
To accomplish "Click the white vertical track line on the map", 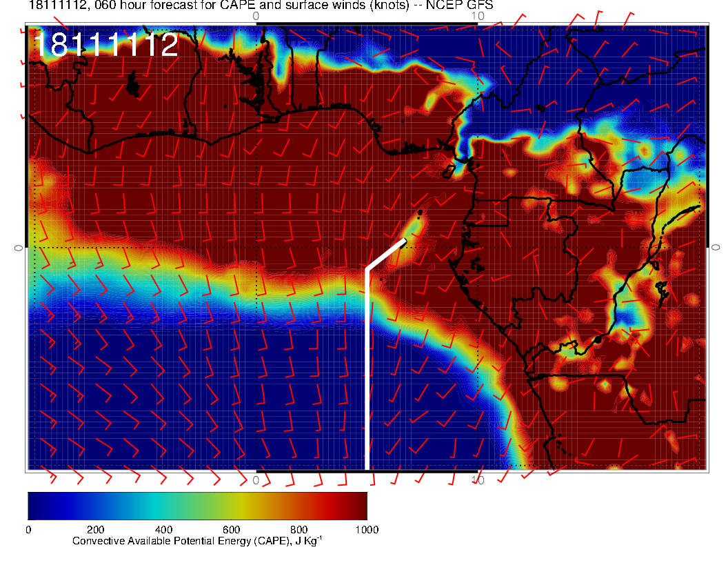I will [x=367, y=369].
